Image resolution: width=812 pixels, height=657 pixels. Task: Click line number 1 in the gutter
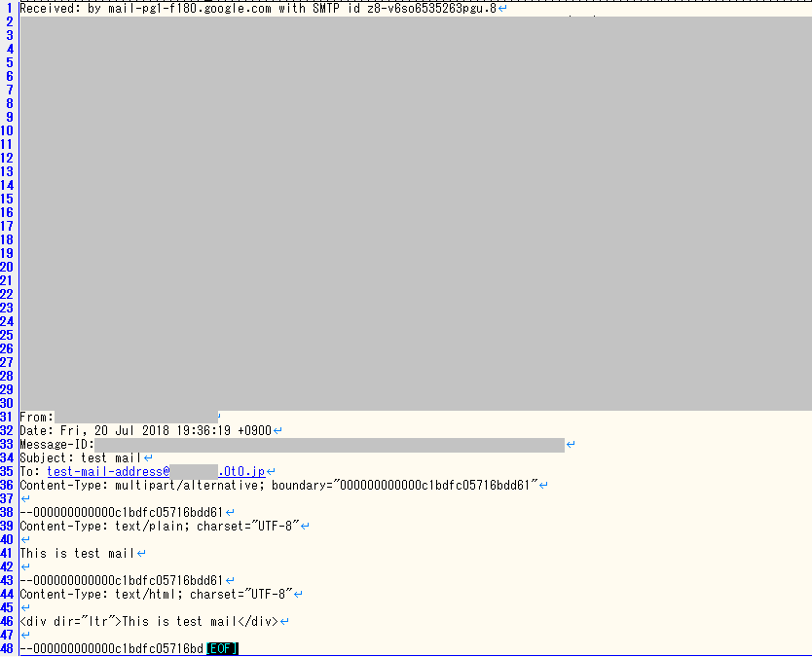[x=10, y=9]
